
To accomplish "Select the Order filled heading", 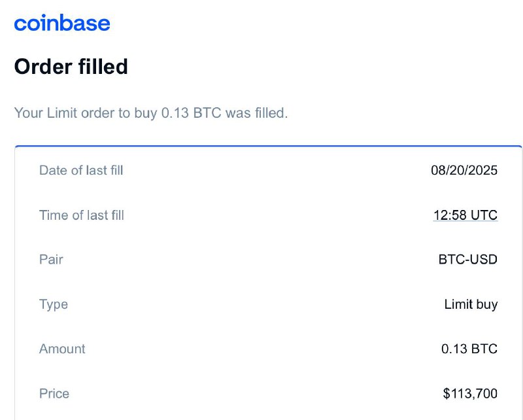I will click(71, 67).
